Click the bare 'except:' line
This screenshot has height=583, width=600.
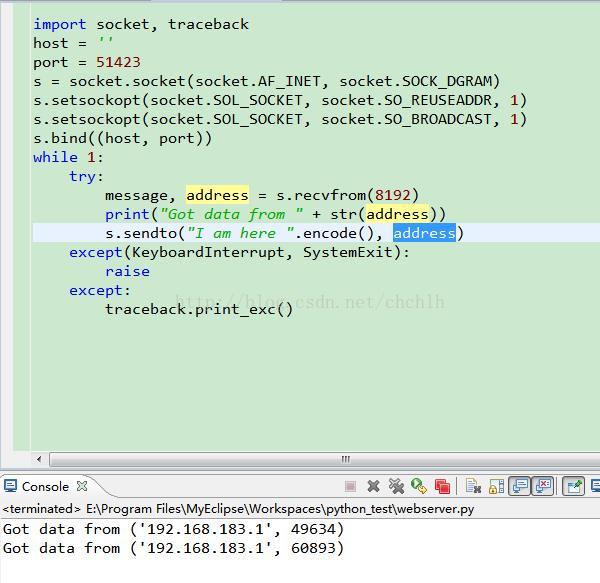pos(100,290)
